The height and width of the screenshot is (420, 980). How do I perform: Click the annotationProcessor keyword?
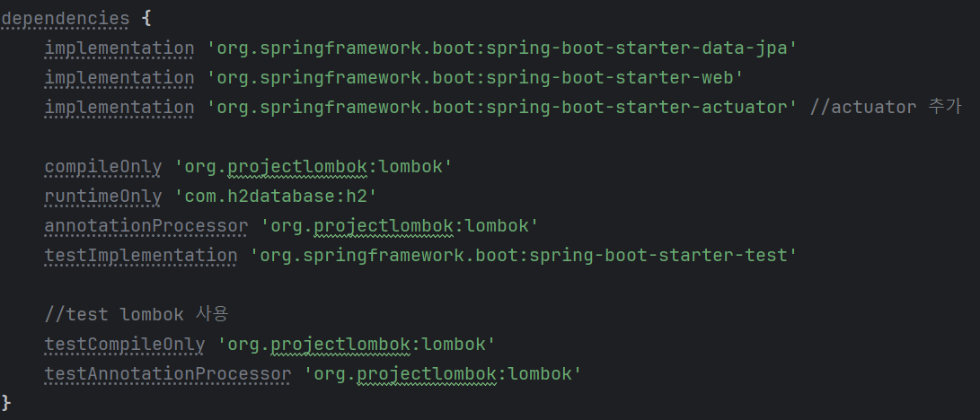coord(146,226)
